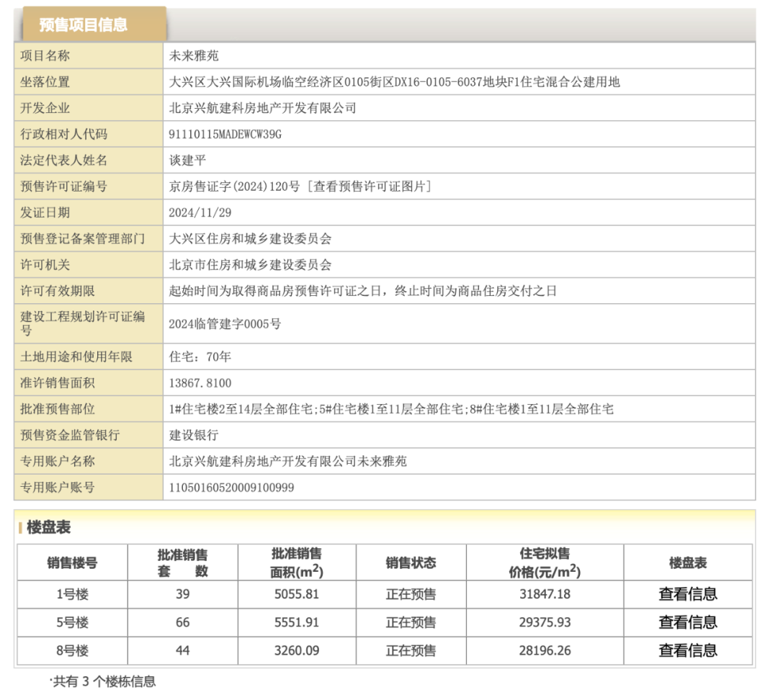778x700 pixels.
Task: Click unit count 44 for 8号楼
Action: pos(182,651)
